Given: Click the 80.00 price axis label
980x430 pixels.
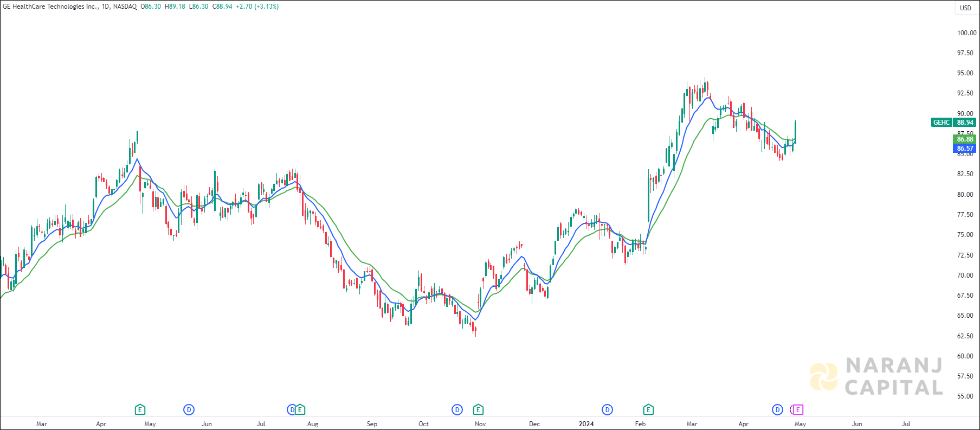Looking at the screenshot, I should coord(965,195).
